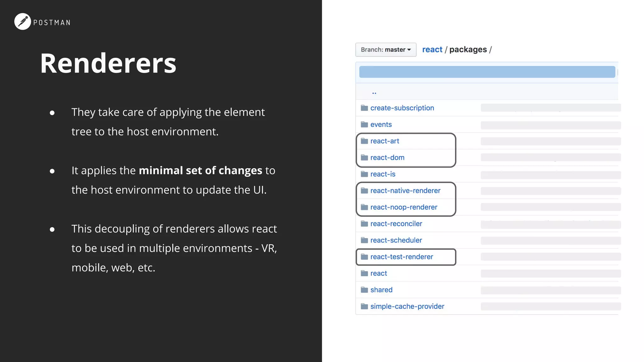Click the bold text minimal set of changes
The image size is (644, 362).
(200, 170)
